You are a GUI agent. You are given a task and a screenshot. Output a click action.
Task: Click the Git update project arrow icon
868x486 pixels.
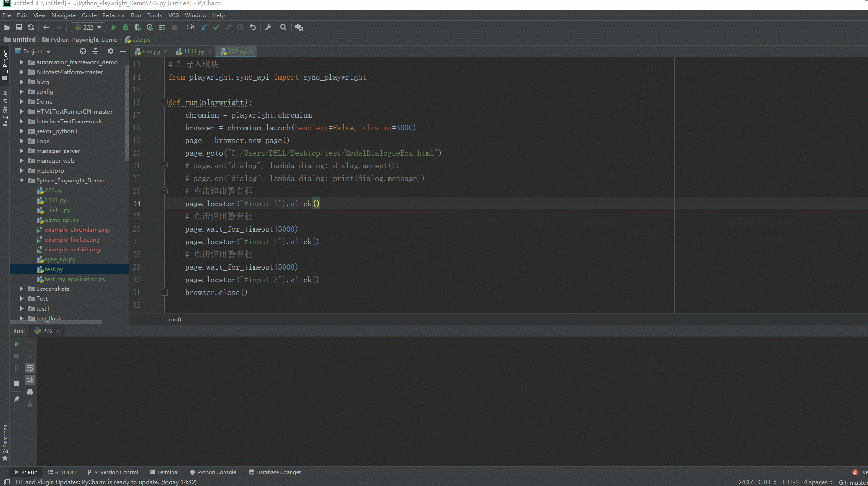[x=204, y=27]
